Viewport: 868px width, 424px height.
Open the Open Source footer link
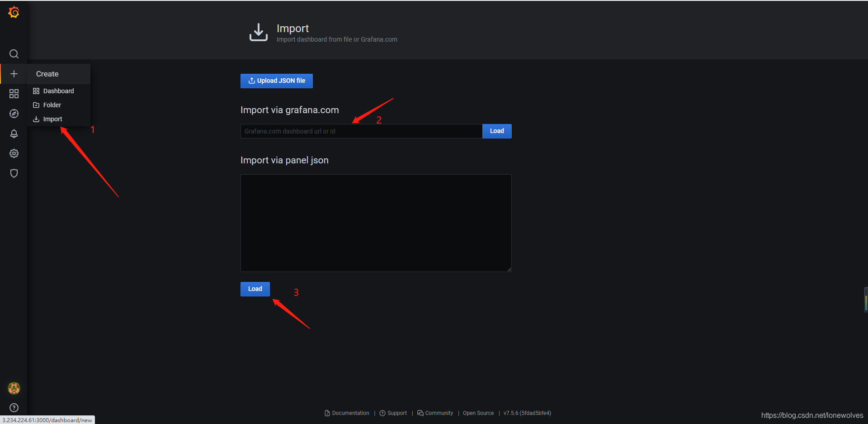pos(478,413)
